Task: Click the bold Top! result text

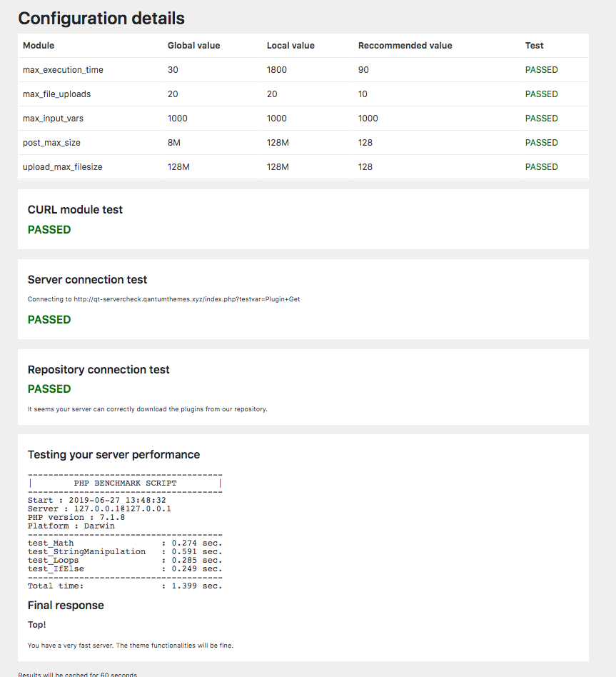Action: pyautogui.click(x=36, y=624)
